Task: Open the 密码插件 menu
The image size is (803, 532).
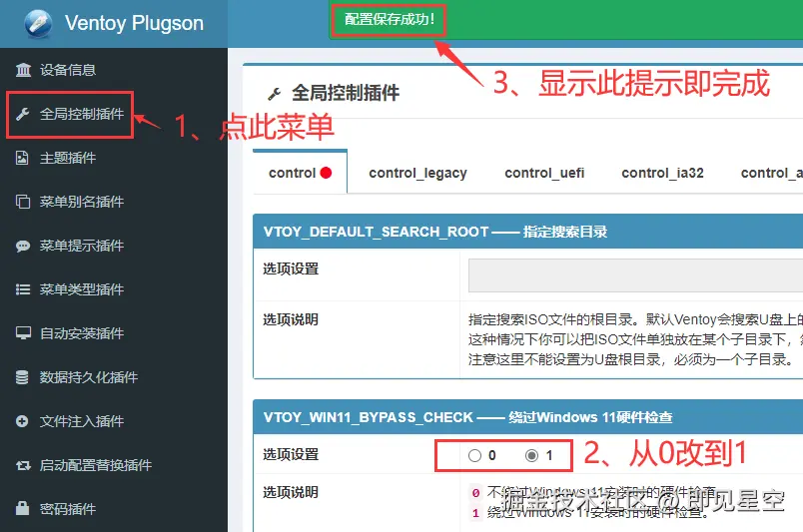Action: click(x=114, y=508)
